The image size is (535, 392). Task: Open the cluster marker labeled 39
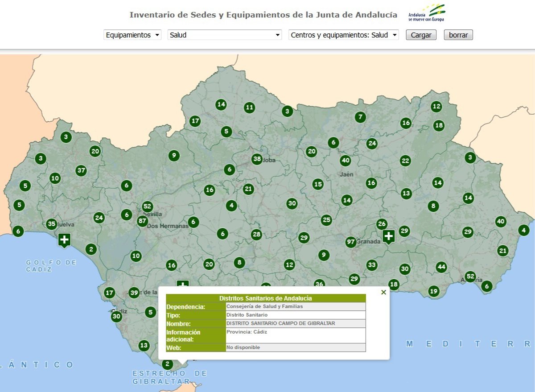tap(134, 293)
